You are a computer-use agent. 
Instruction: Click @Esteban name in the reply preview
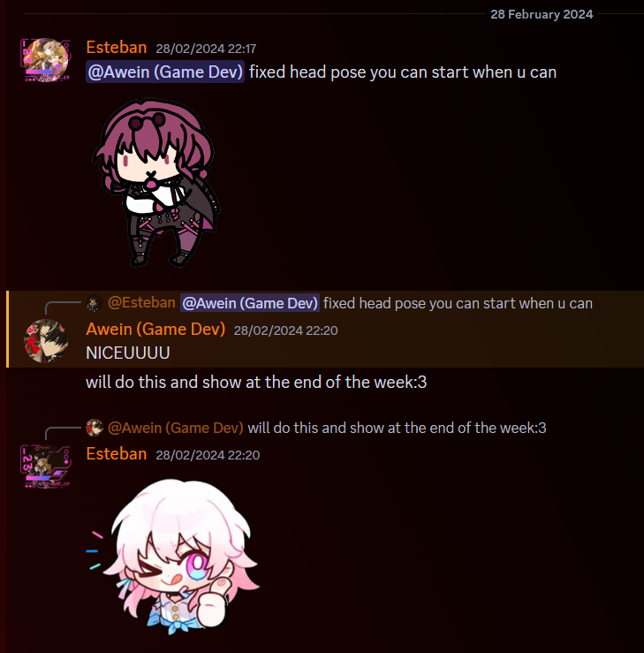click(x=141, y=303)
